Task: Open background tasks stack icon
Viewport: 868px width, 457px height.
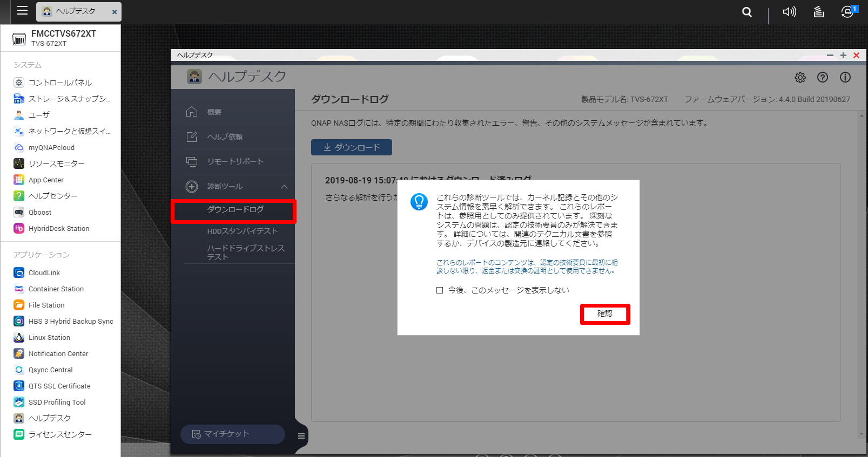Action: click(819, 12)
